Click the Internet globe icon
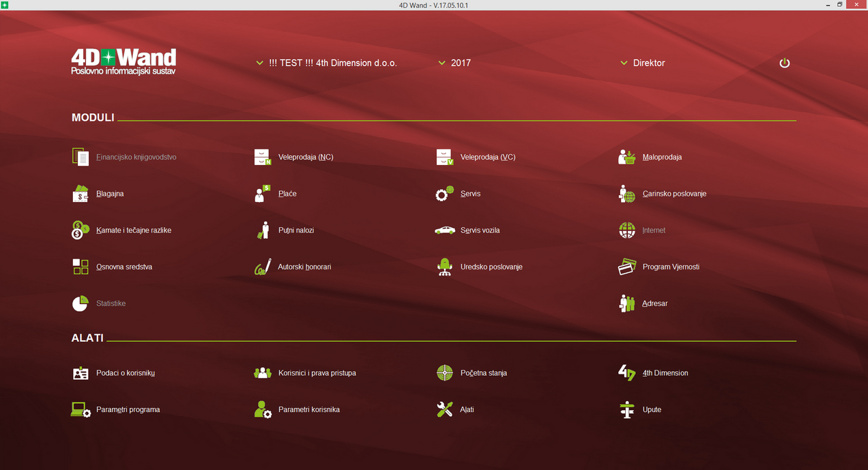868x470 pixels. [627, 230]
